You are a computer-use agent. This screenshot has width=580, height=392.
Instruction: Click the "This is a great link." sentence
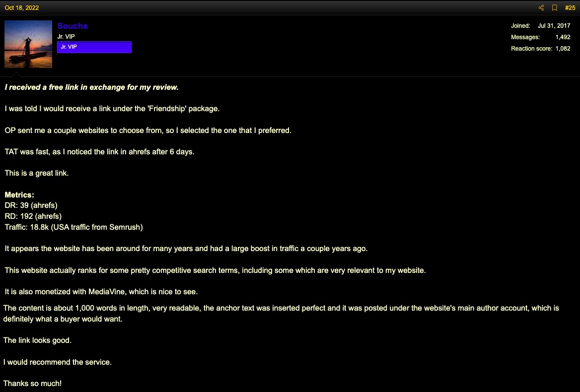pyautogui.click(x=37, y=173)
